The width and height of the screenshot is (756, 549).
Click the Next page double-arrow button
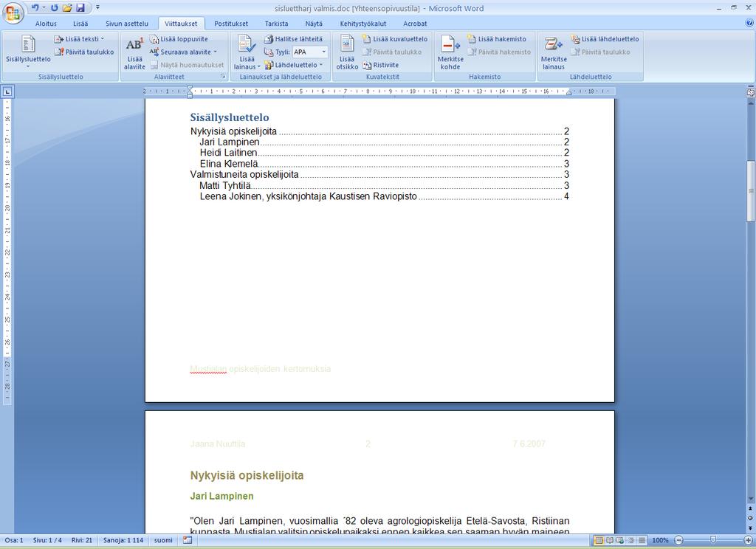[751, 528]
